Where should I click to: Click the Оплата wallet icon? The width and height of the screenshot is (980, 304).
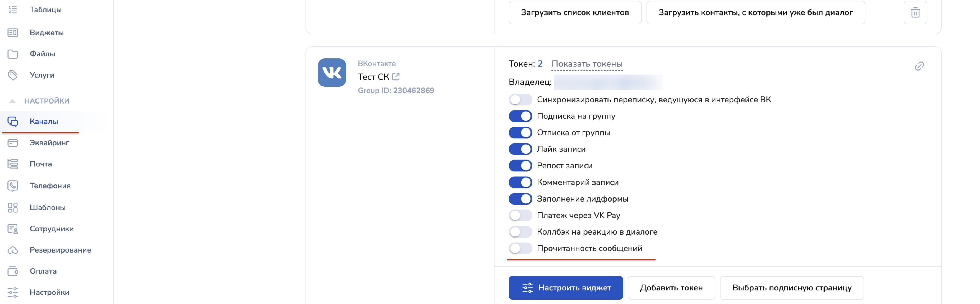[12, 271]
